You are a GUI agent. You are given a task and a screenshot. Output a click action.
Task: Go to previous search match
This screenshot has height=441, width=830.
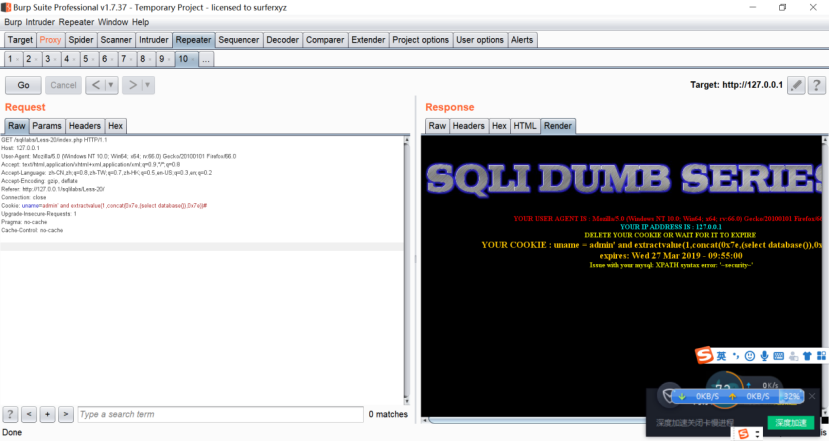point(29,414)
